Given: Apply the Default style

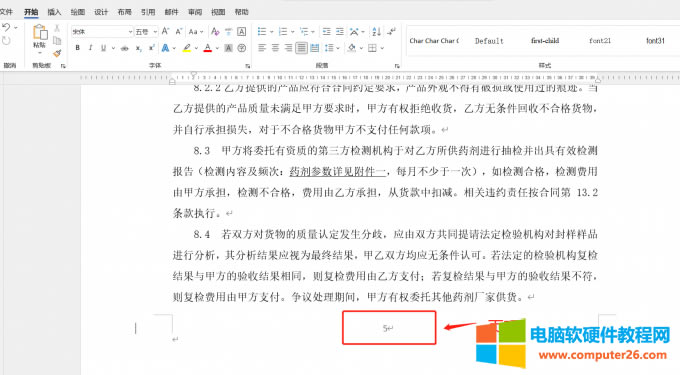Looking at the screenshot, I should click(x=489, y=41).
